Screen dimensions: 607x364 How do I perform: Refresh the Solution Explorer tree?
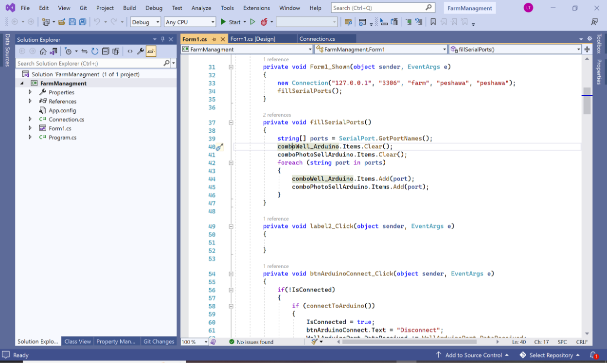[x=95, y=51]
